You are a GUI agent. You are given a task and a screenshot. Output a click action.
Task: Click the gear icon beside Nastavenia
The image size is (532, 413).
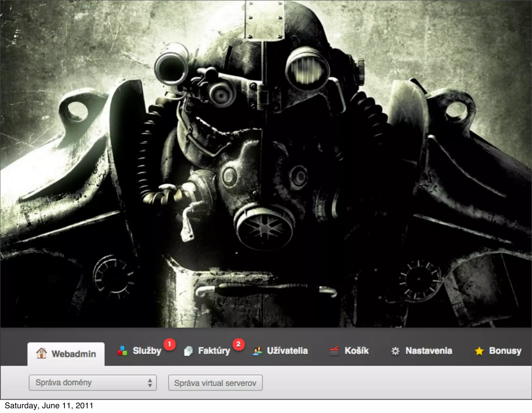click(395, 351)
